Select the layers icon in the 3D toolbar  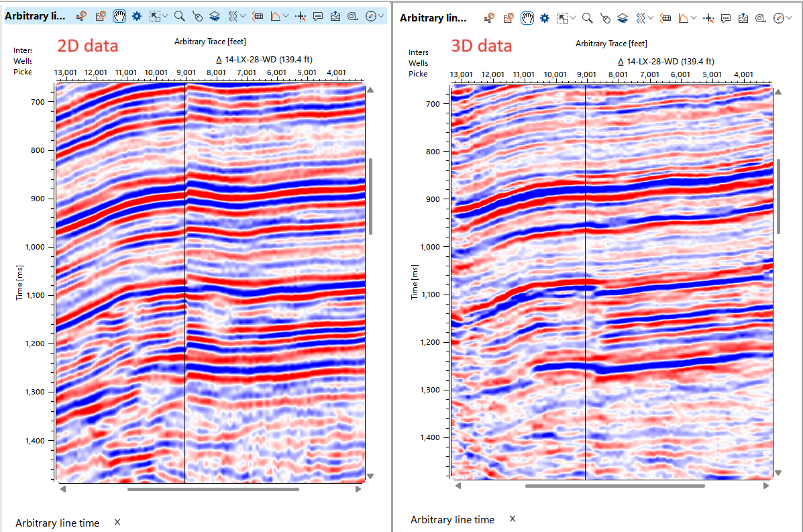(x=623, y=17)
